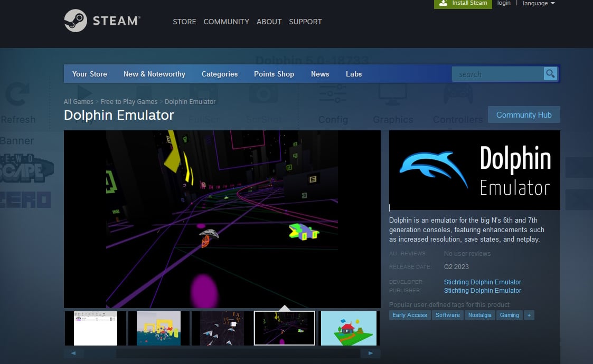Select the yellow blocks on water thumbnail
Image resolution: width=593 pixels, height=364 pixels.
pos(158,328)
